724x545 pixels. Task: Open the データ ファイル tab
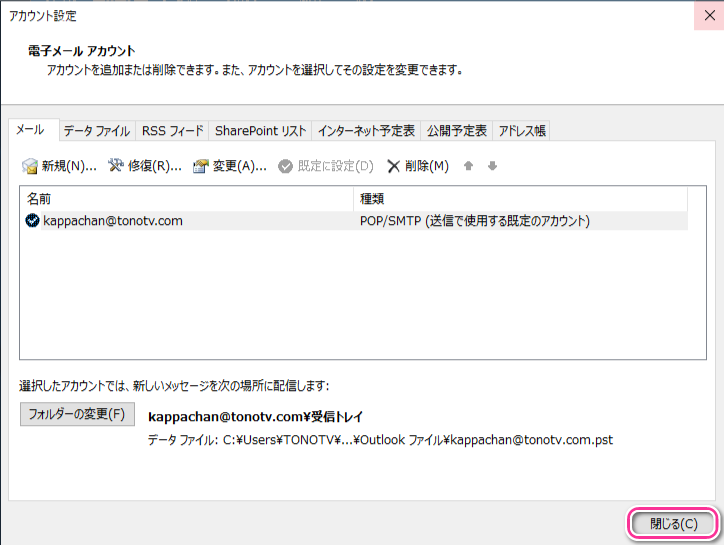tap(96, 131)
